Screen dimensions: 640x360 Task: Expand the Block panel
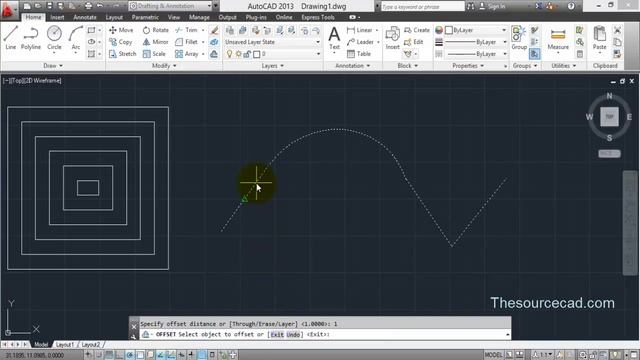[x=407, y=66]
